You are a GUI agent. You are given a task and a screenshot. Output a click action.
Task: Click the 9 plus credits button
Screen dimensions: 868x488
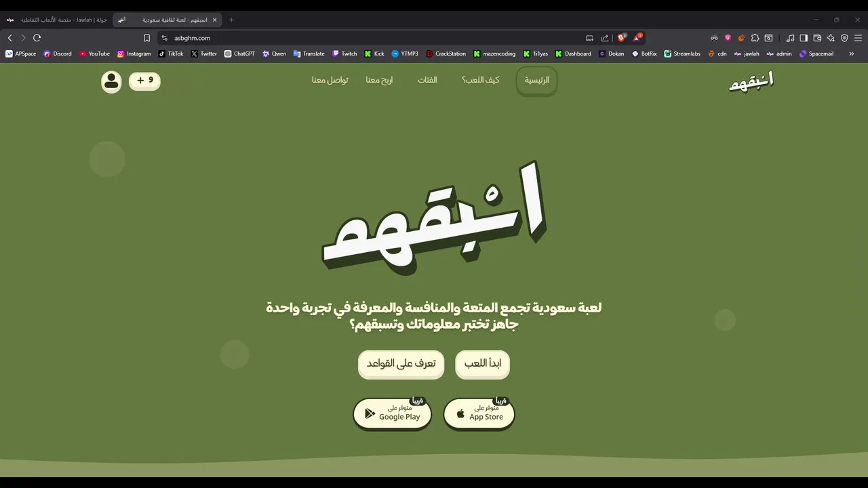pyautogui.click(x=144, y=81)
